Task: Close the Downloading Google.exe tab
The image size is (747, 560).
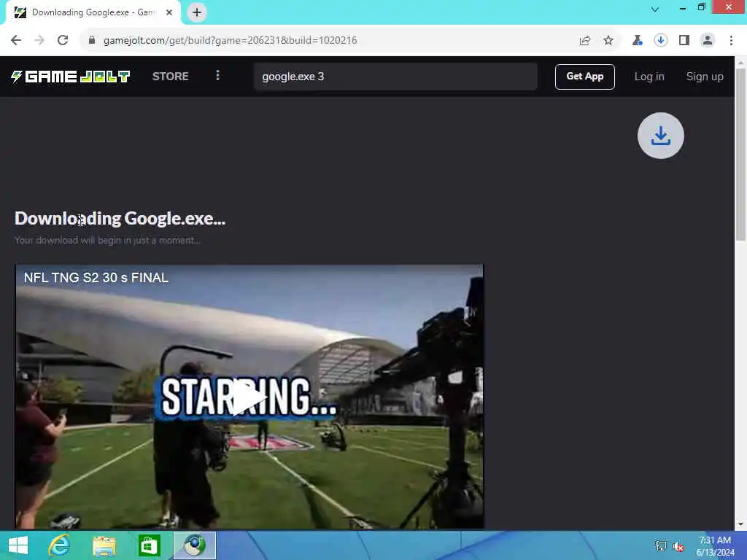Action: click(169, 12)
